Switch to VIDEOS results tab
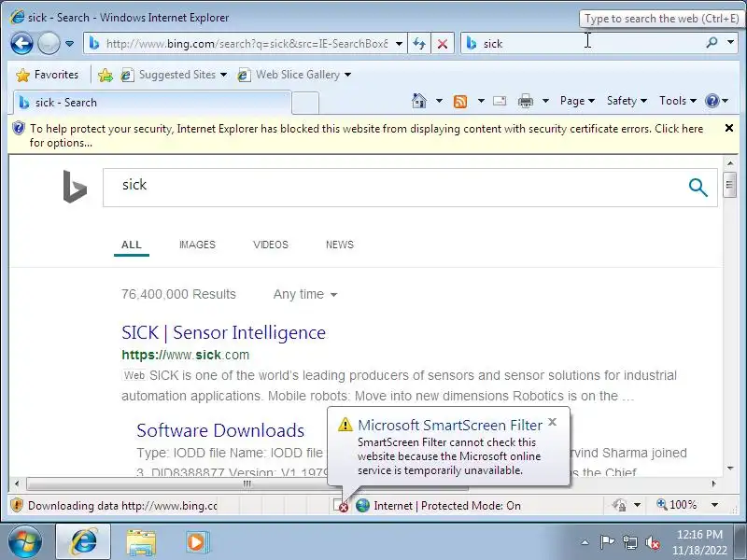Screen dimensions: 747x560 (x=271, y=245)
